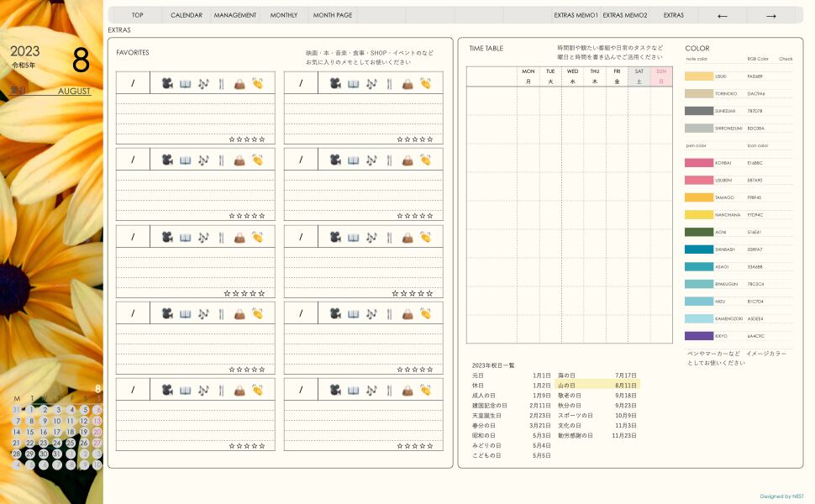Go back using the left arrow in the top bar
815x504 pixels.
click(x=722, y=15)
